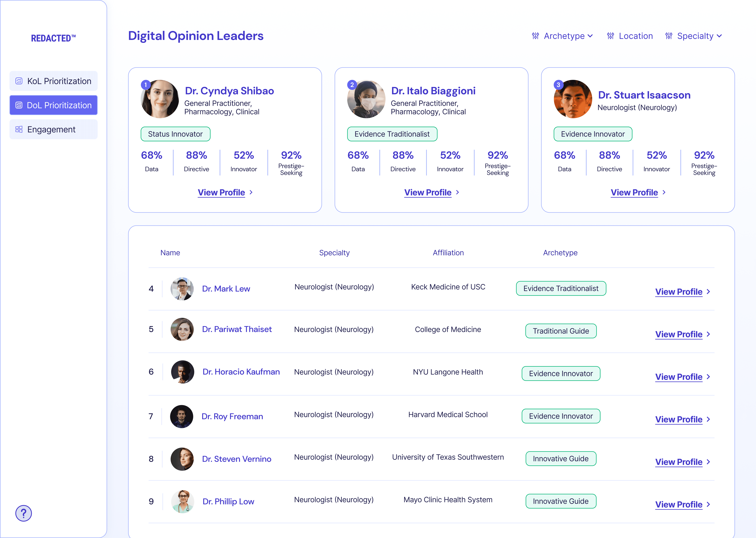756x538 pixels.
Task: Open View Profile for Dr. Pariwat Thaiset
Action: (x=679, y=334)
